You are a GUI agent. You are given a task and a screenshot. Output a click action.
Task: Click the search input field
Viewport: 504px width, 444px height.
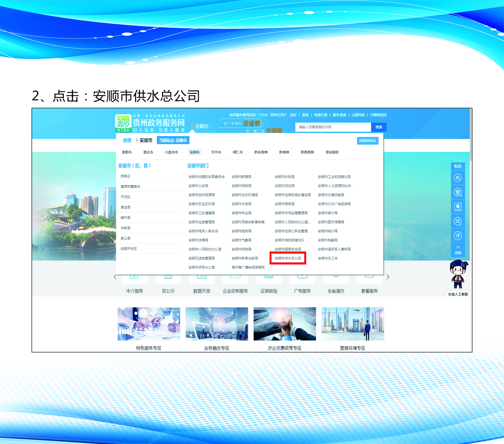click(x=333, y=127)
